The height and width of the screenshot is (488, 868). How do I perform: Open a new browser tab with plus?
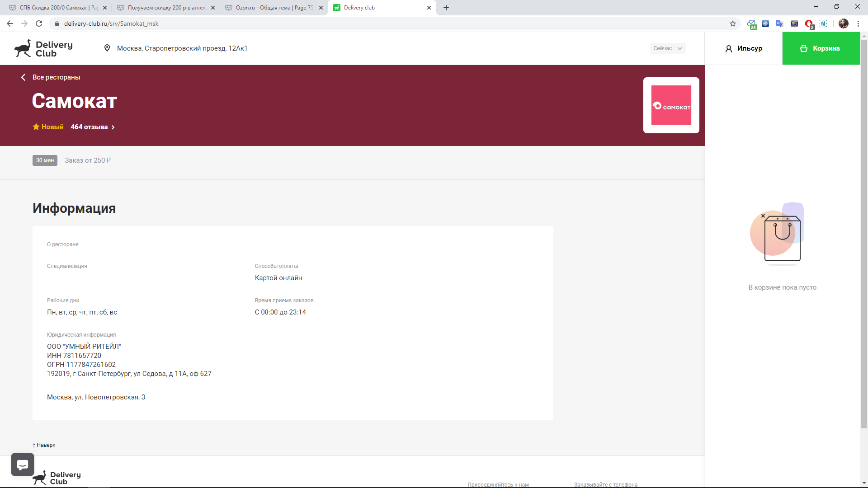tap(446, 8)
